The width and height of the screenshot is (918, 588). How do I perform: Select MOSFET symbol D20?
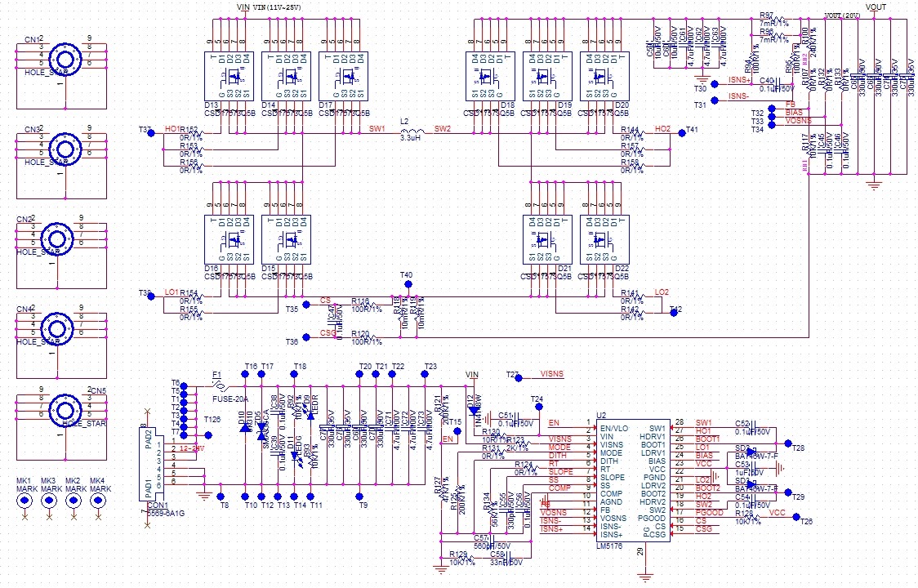(x=605, y=76)
